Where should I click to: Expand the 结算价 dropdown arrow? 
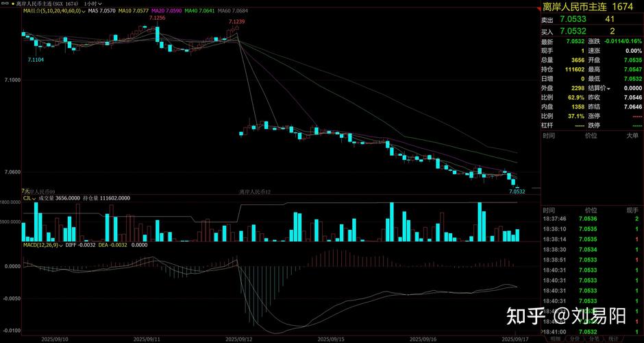click(x=607, y=88)
